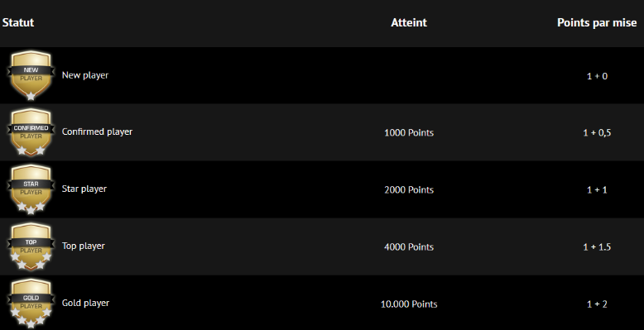Click the 1 + 0,5 points rate
The height and width of the screenshot is (330, 644).
(x=597, y=132)
